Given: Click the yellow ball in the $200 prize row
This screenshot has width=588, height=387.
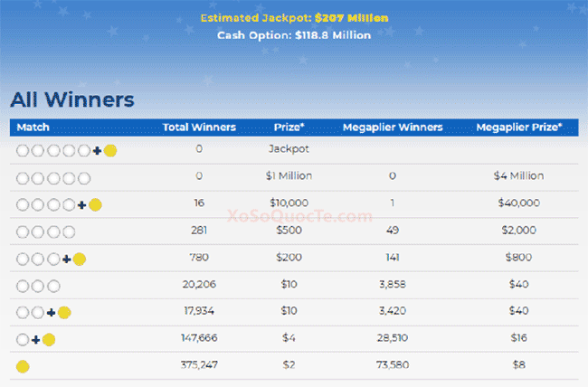Looking at the screenshot, I should (x=80, y=260).
